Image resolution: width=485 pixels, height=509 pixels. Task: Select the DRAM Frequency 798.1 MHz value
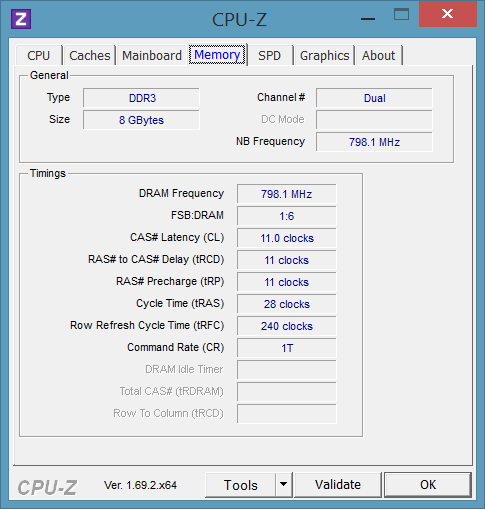tap(287, 194)
